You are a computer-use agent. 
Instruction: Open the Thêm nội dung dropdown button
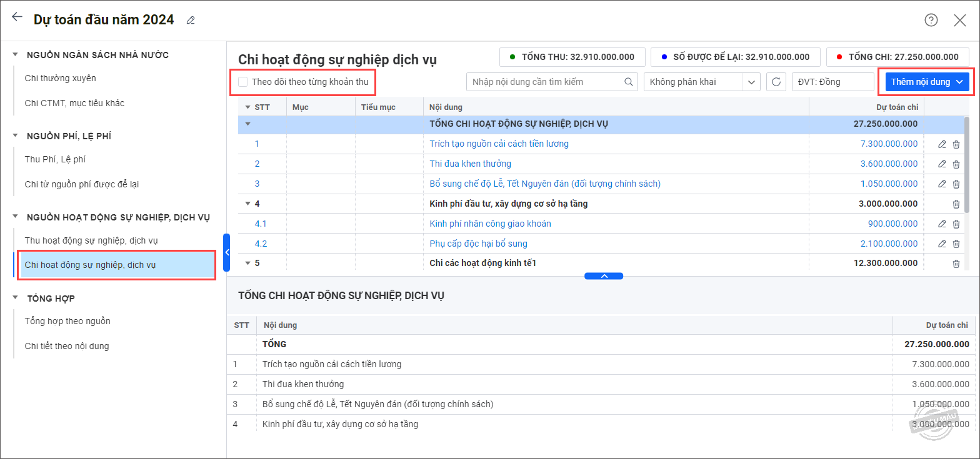coord(927,82)
